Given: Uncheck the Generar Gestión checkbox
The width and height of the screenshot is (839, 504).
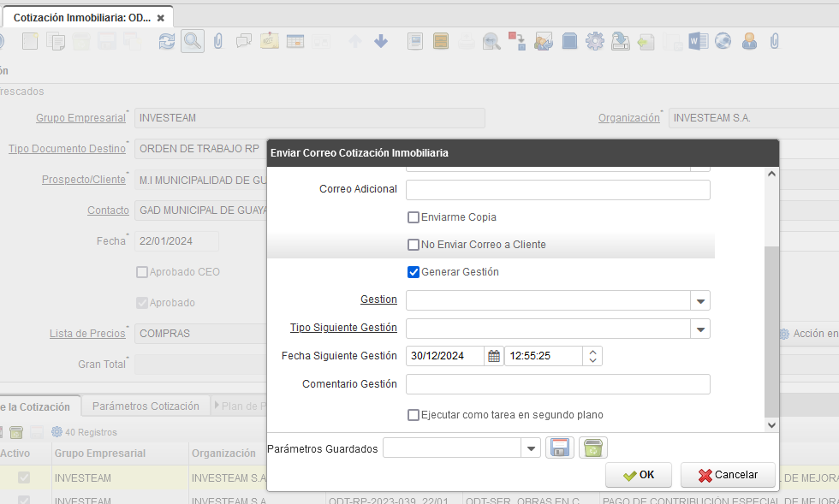Looking at the screenshot, I should click(x=414, y=272).
